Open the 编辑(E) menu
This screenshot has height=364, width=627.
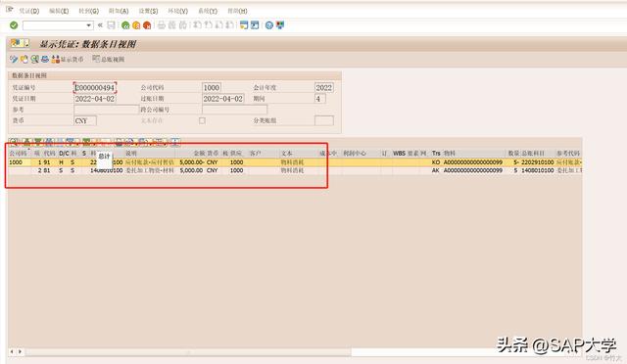pos(59,11)
